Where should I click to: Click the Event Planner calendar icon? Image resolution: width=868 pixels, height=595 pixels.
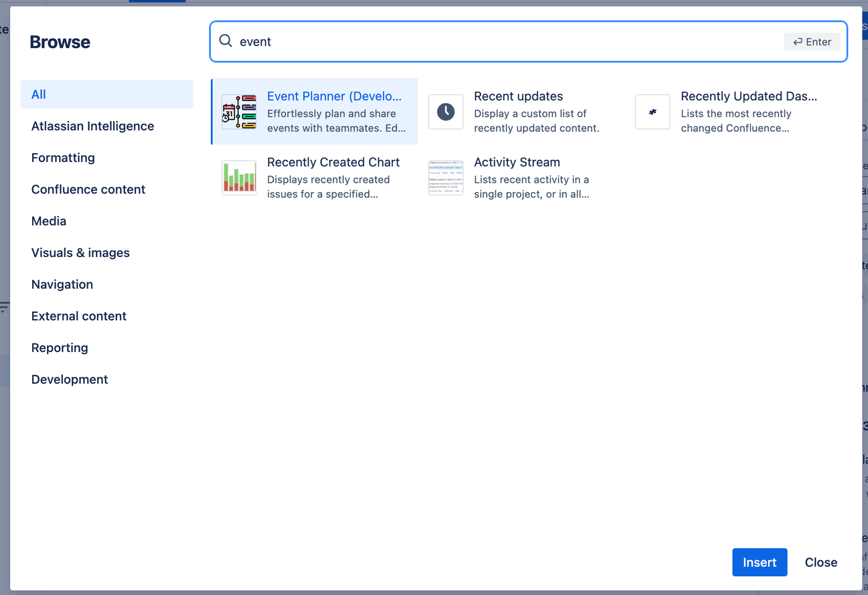239,112
